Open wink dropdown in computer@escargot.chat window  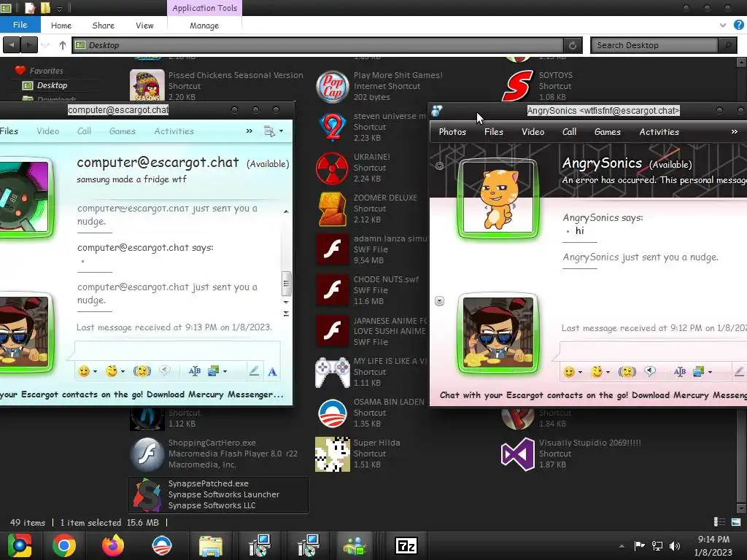click(123, 372)
